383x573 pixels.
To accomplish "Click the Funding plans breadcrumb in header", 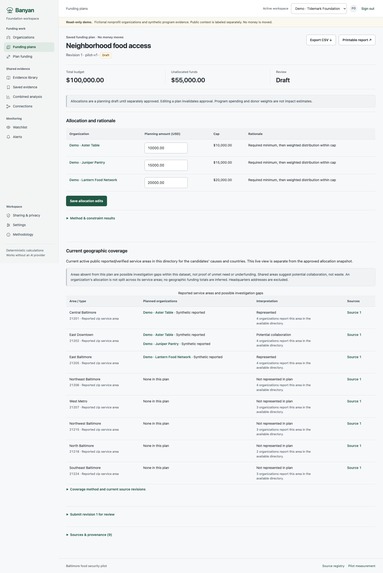I will pos(77,8).
